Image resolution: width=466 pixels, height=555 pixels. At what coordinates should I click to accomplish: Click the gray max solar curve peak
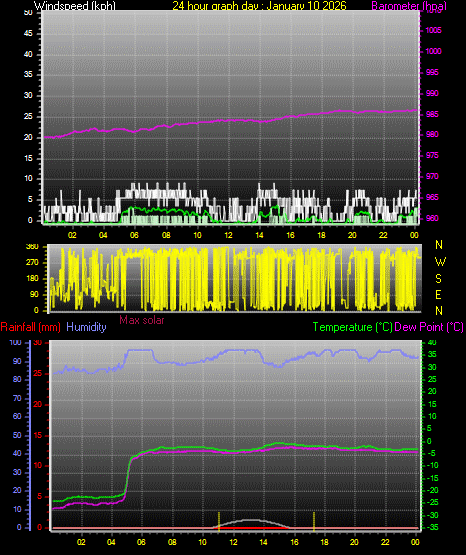[252, 520]
